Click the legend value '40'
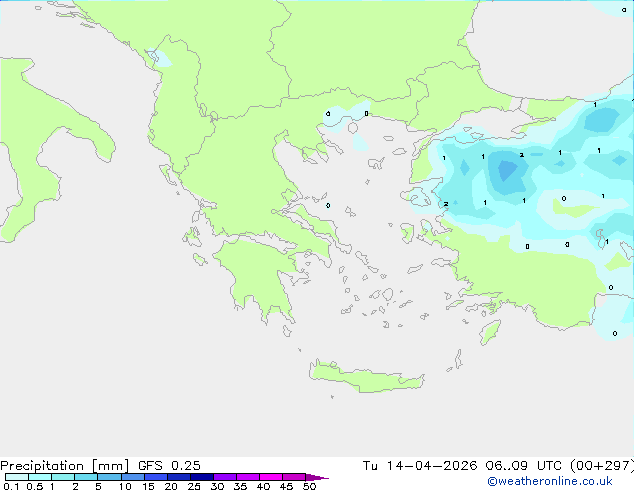The image size is (634, 490). coord(263,486)
